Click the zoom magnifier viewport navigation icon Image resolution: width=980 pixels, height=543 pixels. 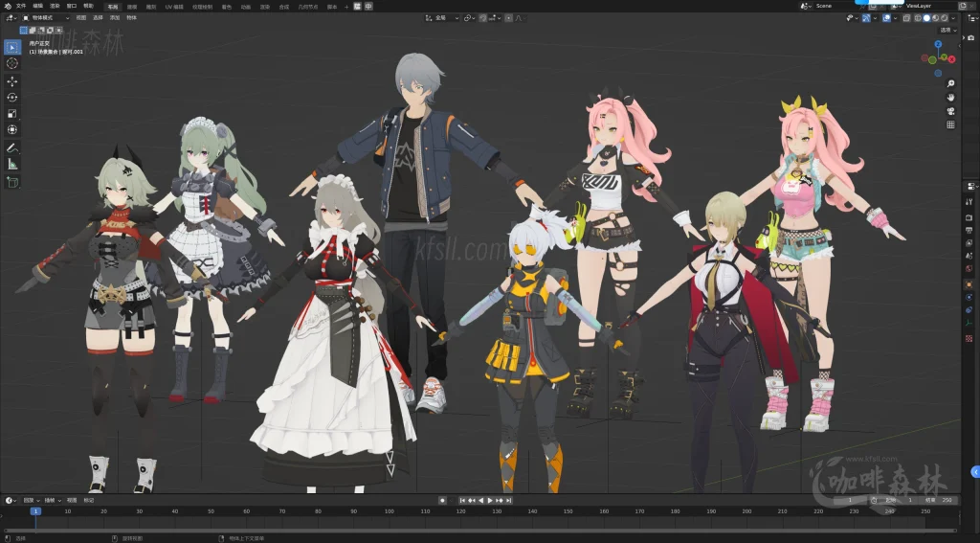pyautogui.click(x=950, y=83)
